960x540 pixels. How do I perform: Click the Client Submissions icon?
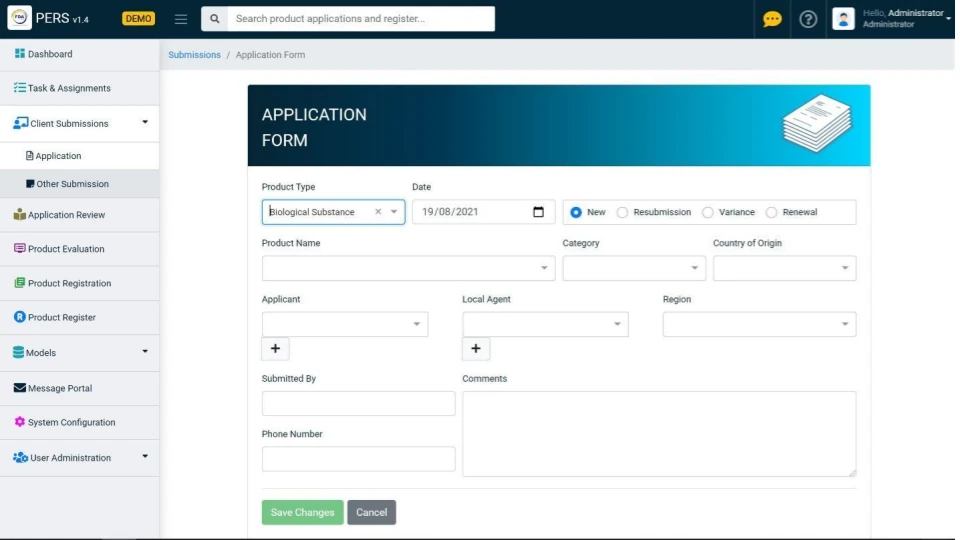[x=20, y=123]
